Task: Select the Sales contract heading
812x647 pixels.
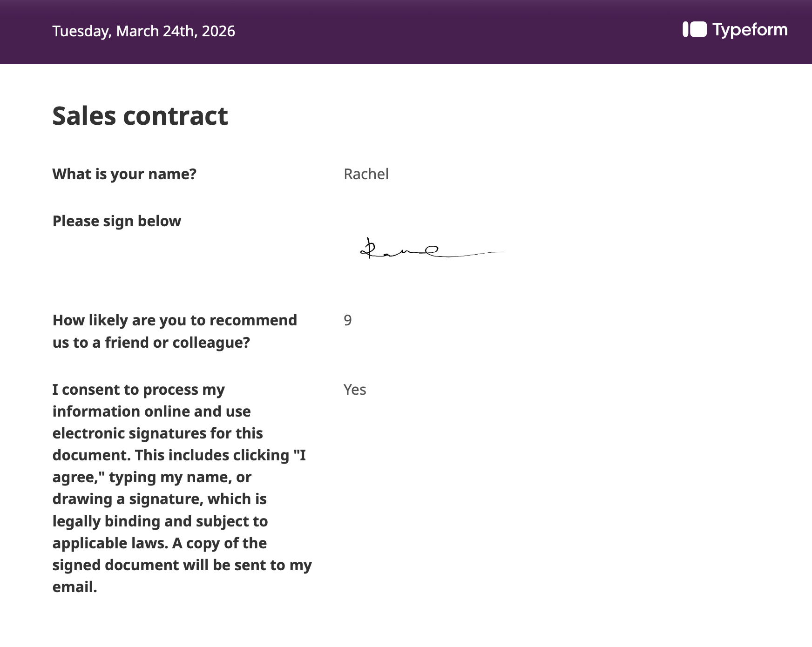Action: 140,116
